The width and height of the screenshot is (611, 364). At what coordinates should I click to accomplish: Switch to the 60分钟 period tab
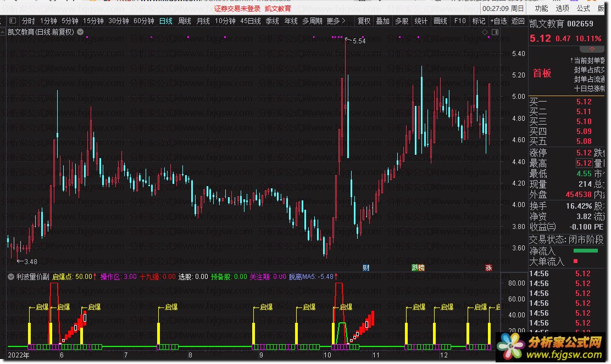pyautogui.click(x=144, y=21)
